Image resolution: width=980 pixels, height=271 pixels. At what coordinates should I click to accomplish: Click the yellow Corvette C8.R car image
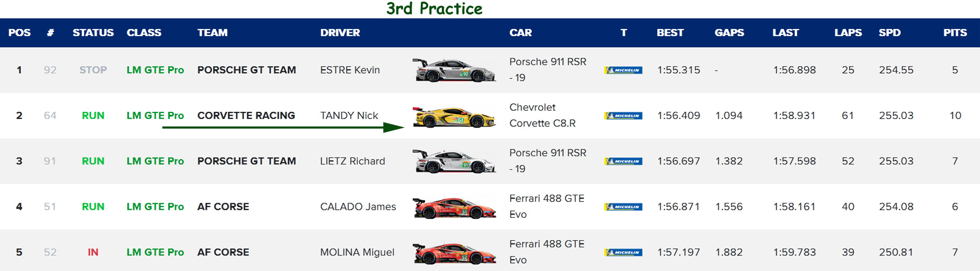pos(454,116)
